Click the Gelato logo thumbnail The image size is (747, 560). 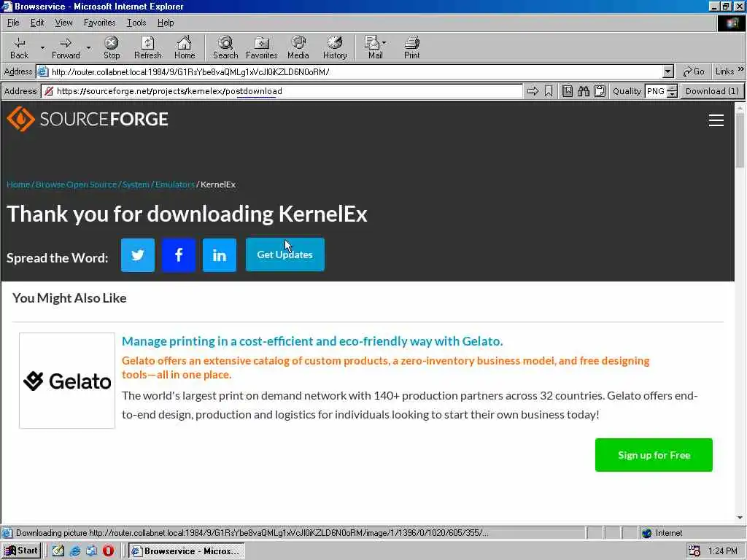pyautogui.click(x=67, y=381)
